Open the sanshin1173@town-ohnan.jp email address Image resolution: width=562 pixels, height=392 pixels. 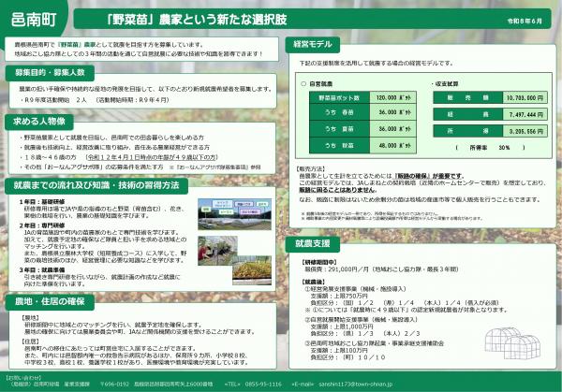pos(356,385)
